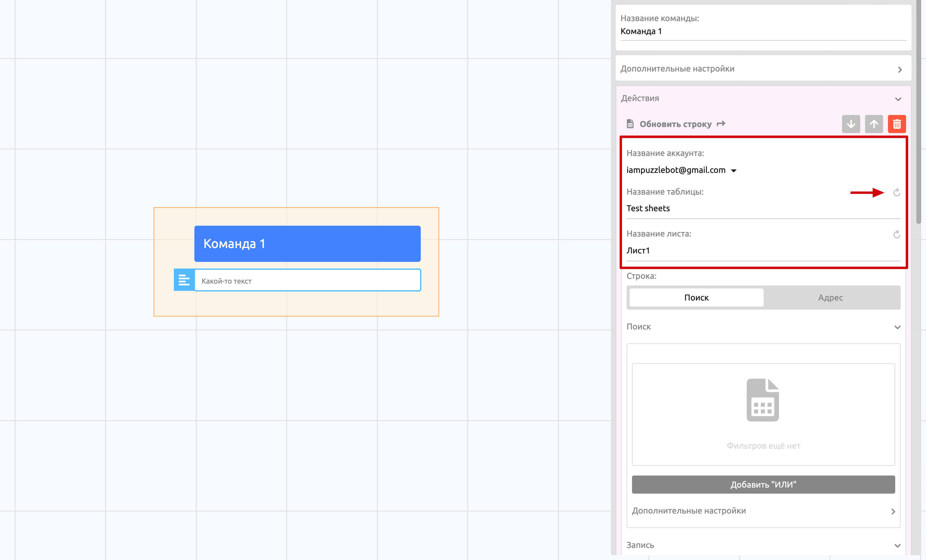Refresh the table name list

tap(896, 193)
